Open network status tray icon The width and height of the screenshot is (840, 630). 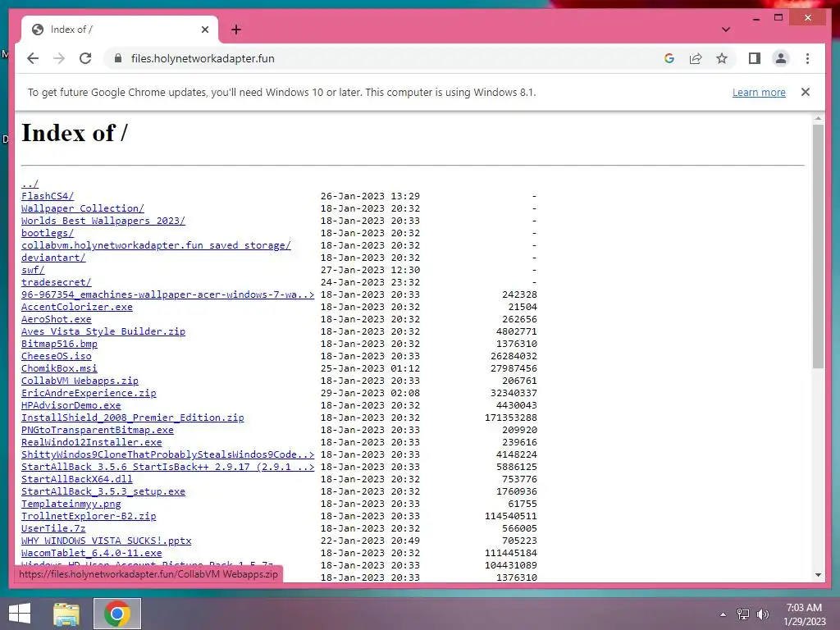[x=743, y=614]
